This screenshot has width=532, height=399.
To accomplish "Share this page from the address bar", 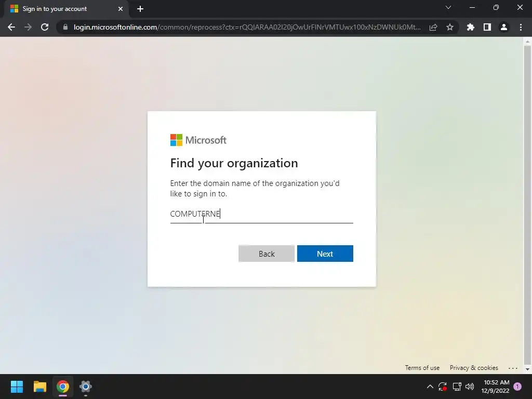I will pos(433,27).
